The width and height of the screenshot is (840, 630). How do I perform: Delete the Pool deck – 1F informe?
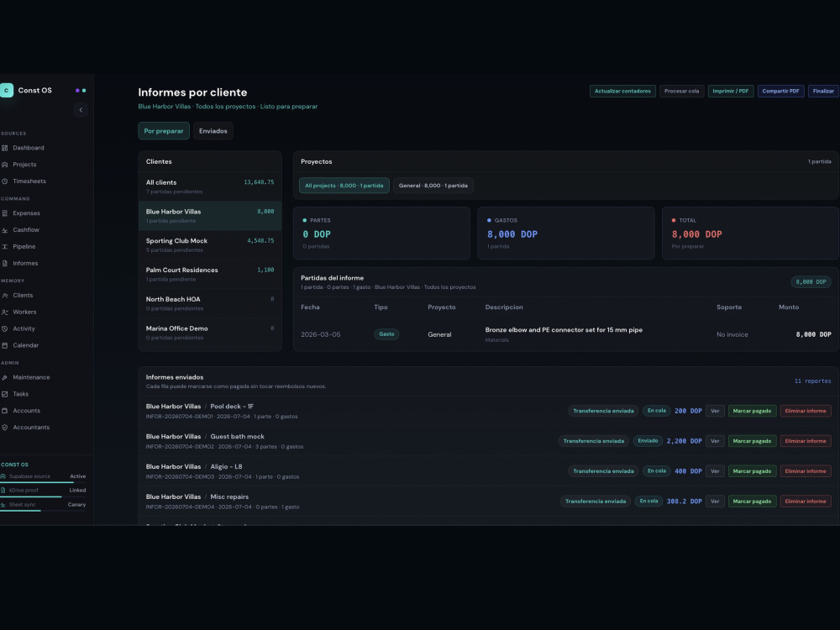806,411
